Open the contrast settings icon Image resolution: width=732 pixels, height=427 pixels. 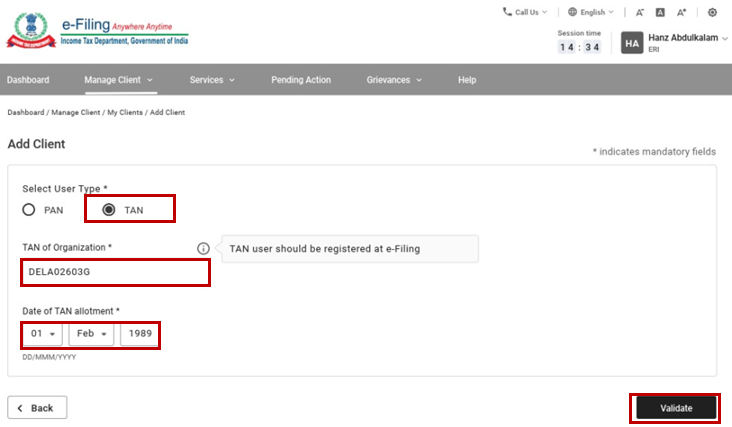click(712, 13)
